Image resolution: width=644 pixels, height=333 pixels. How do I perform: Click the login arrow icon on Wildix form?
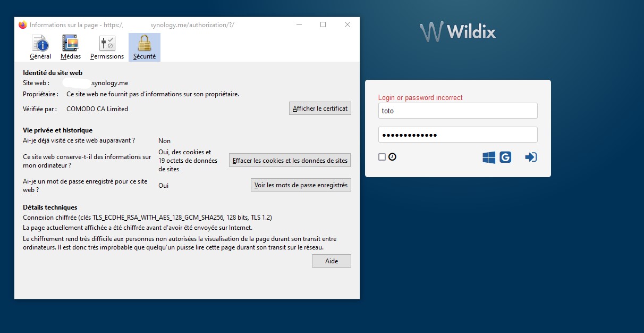coord(531,157)
